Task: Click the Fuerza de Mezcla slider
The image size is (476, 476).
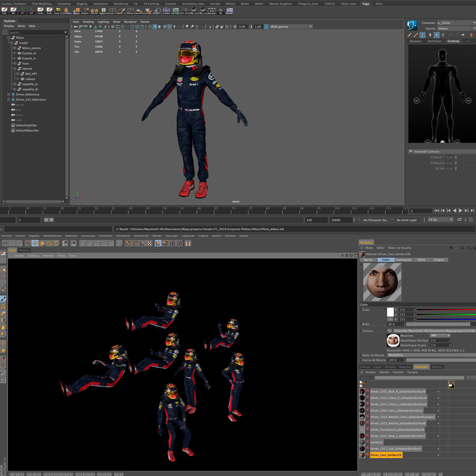Action: click(x=441, y=360)
